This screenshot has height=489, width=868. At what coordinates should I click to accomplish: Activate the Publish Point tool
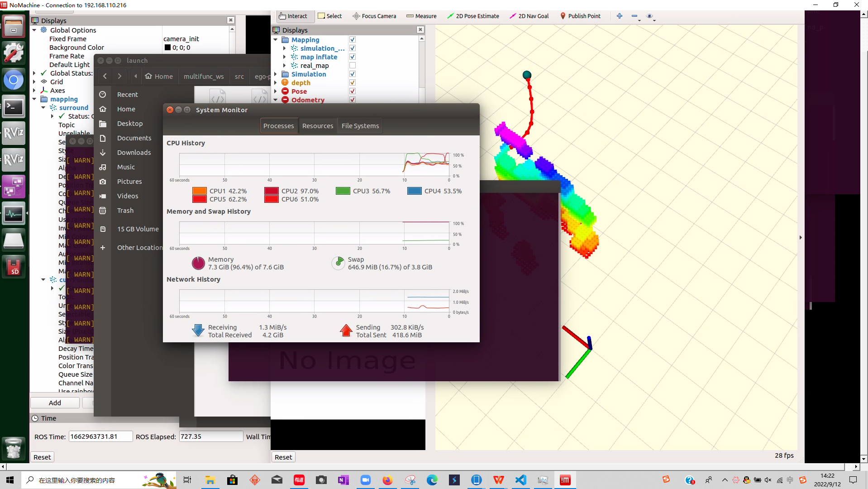point(580,16)
